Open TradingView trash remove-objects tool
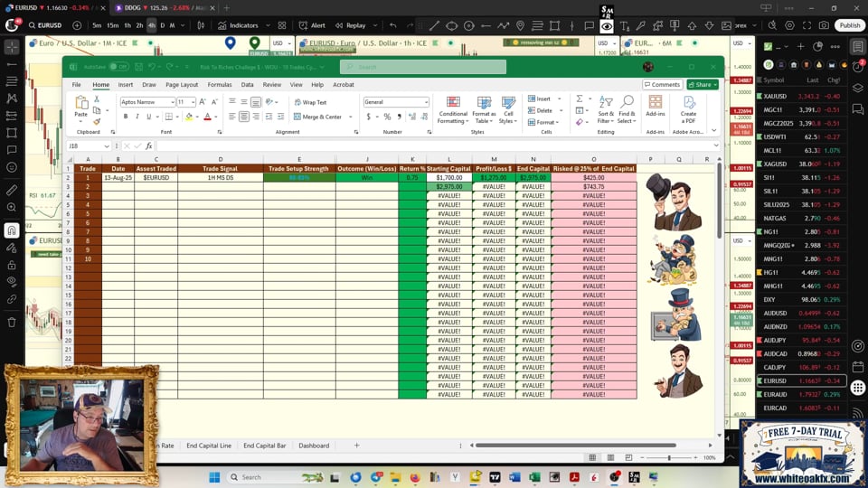868x488 pixels. pyautogui.click(x=12, y=322)
